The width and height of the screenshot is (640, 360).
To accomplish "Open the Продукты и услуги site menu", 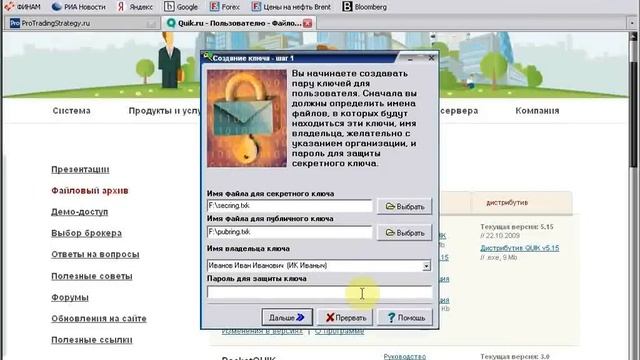I will coord(164,111).
